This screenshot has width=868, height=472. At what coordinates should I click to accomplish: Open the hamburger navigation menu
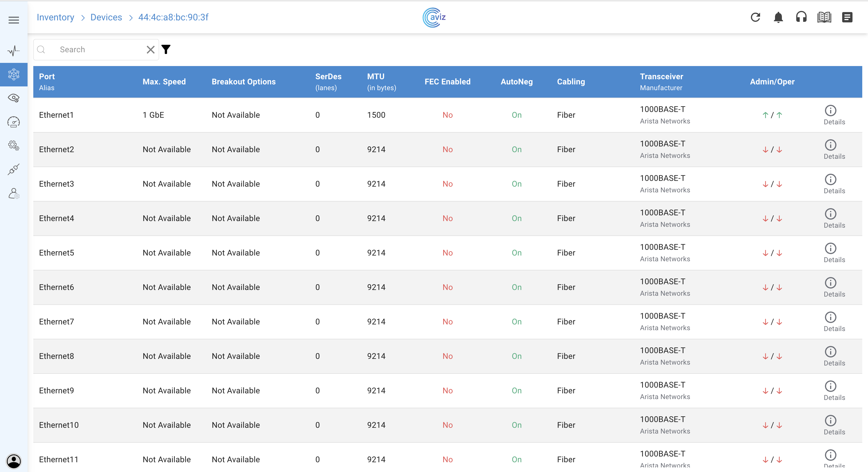13,20
